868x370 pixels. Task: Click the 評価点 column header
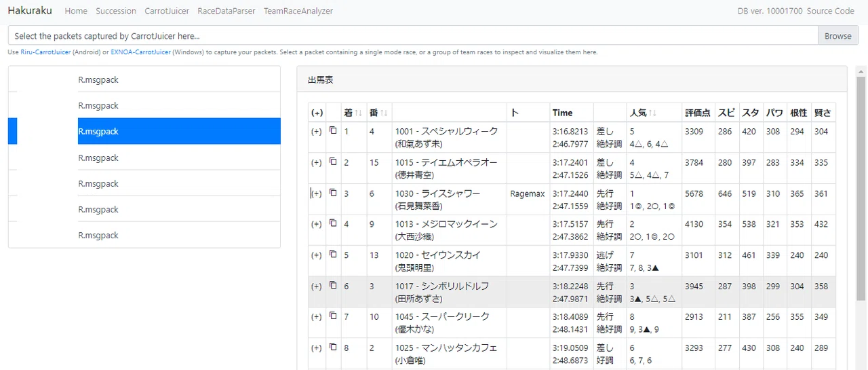698,113
